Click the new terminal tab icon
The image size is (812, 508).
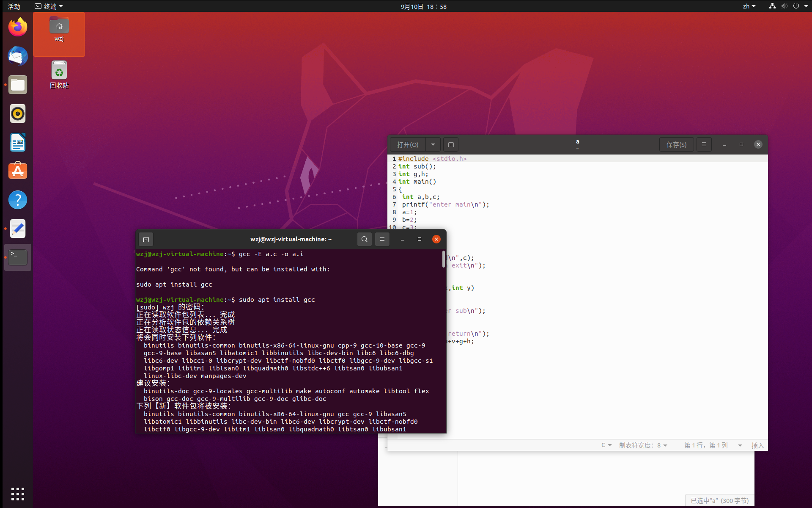pos(146,239)
